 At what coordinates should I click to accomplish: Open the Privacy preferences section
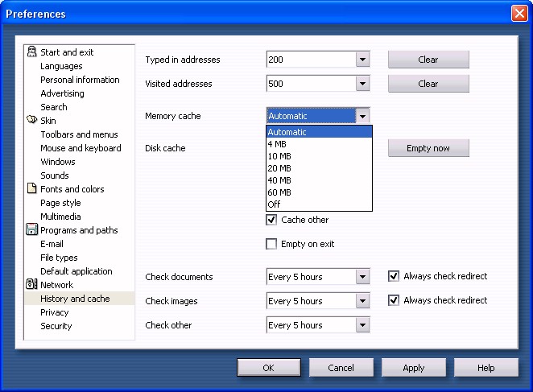point(55,312)
